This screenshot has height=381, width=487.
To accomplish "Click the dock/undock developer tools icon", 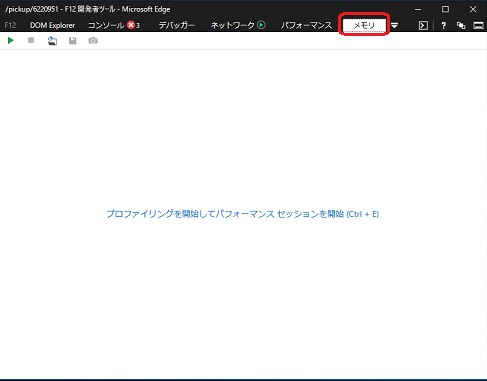I will pos(478,25).
